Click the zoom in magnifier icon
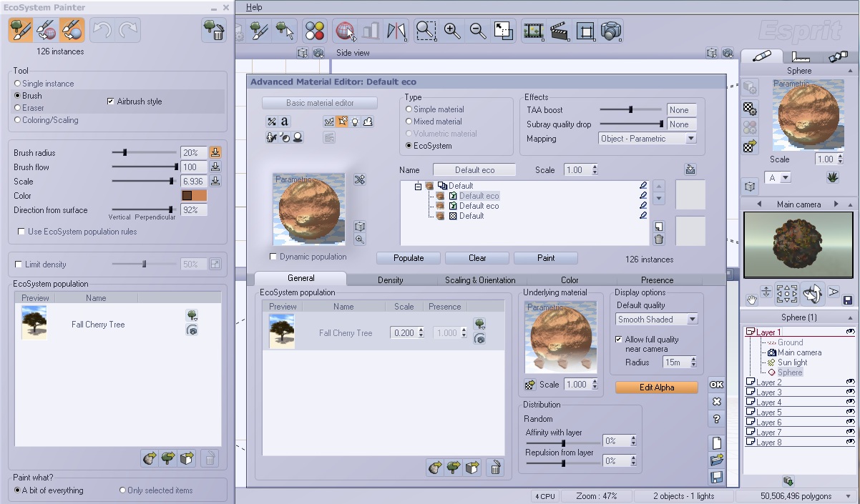Image resolution: width=860 pixels, height=504 pixels. (x=452, y=31)
